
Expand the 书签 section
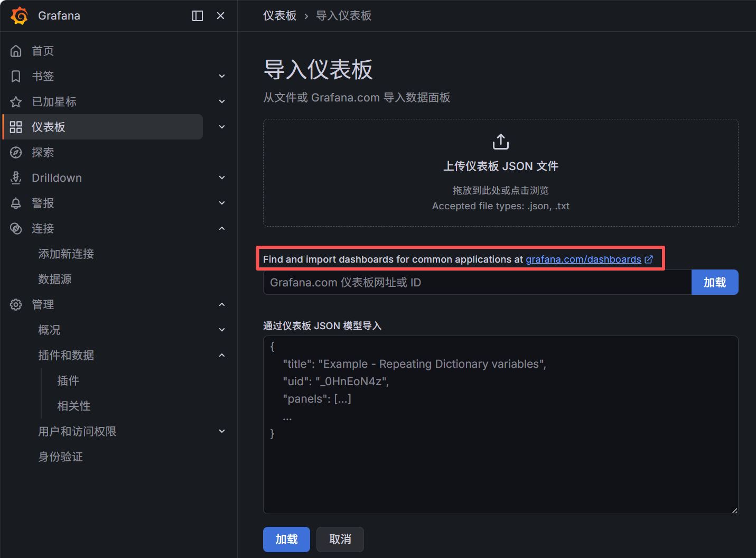coord(222,76)
